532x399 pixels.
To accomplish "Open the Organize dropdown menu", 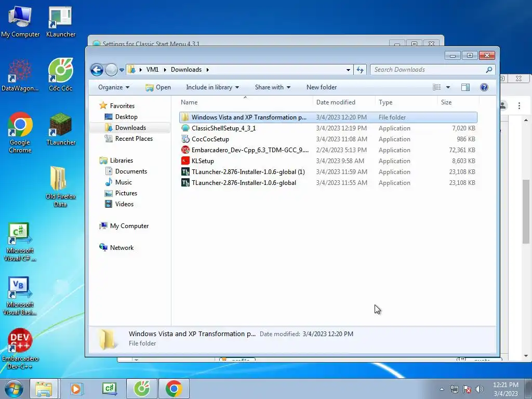I will click(114, 87).
